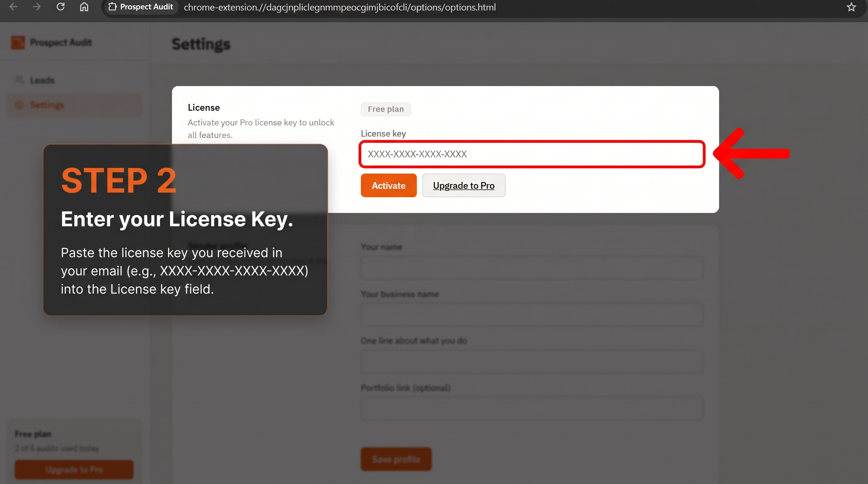This screenshot has height=484, width=868.
Task: Click the sidebar Upgrade to Pro button
Action: tap(74, 470)
